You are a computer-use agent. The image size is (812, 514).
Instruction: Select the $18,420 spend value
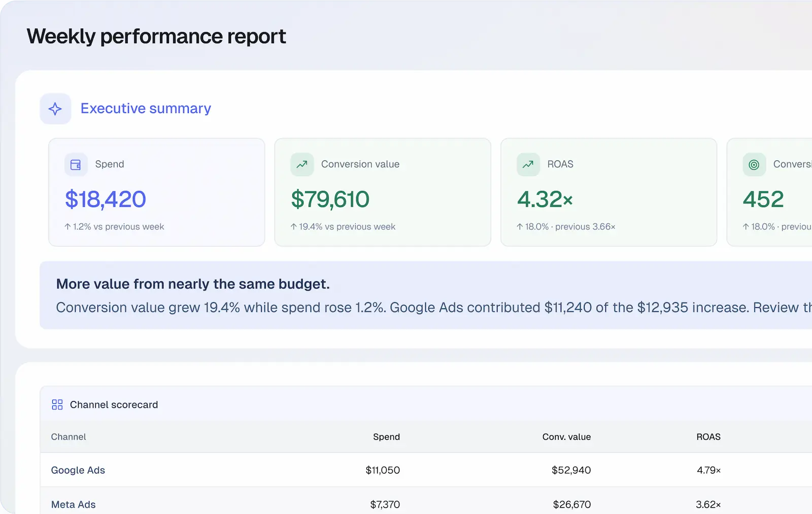[x=106, y=199]
